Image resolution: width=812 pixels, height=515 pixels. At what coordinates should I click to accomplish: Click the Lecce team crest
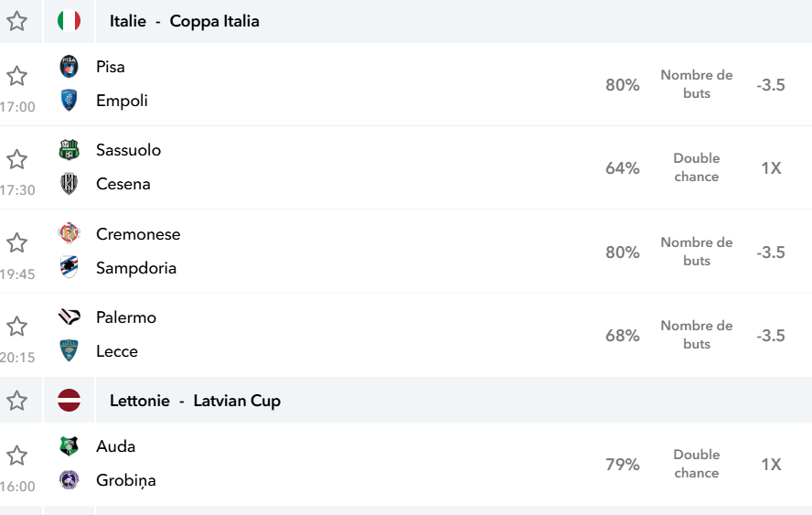tap(69, 350)
